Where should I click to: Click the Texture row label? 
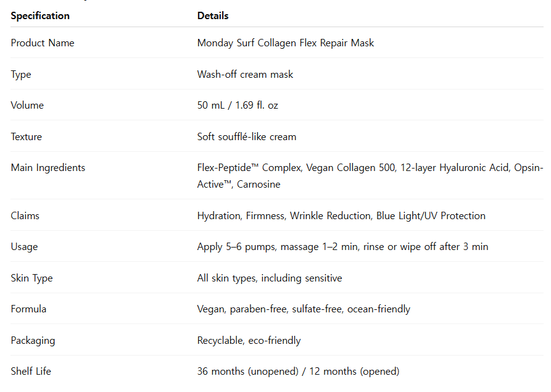[26, 136]
